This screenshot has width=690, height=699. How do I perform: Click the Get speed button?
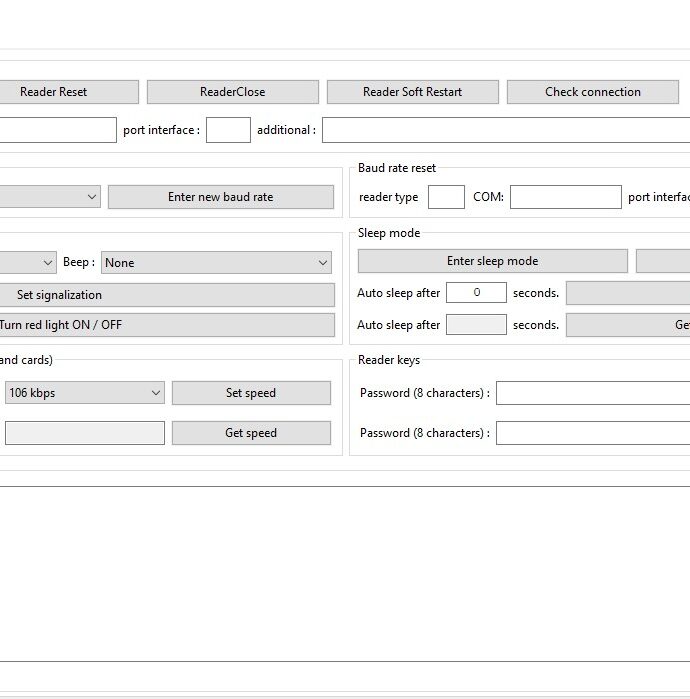point(251,433)
